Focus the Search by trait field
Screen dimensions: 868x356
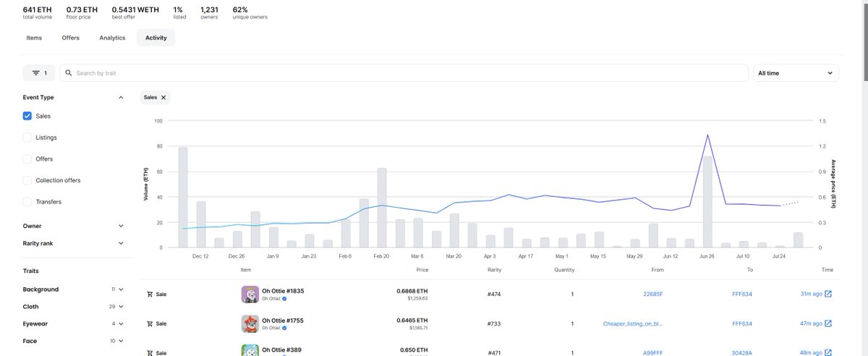pos(404,73)
